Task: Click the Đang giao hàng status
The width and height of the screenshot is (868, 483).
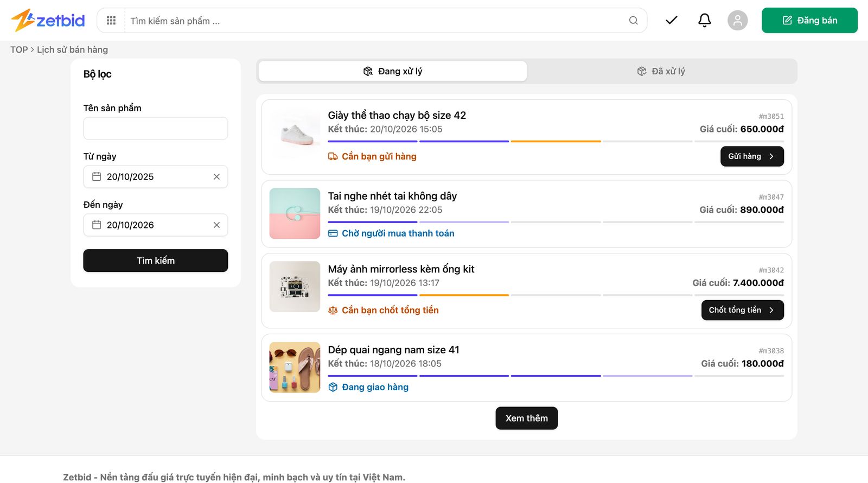Action: (x=369, y=387)
